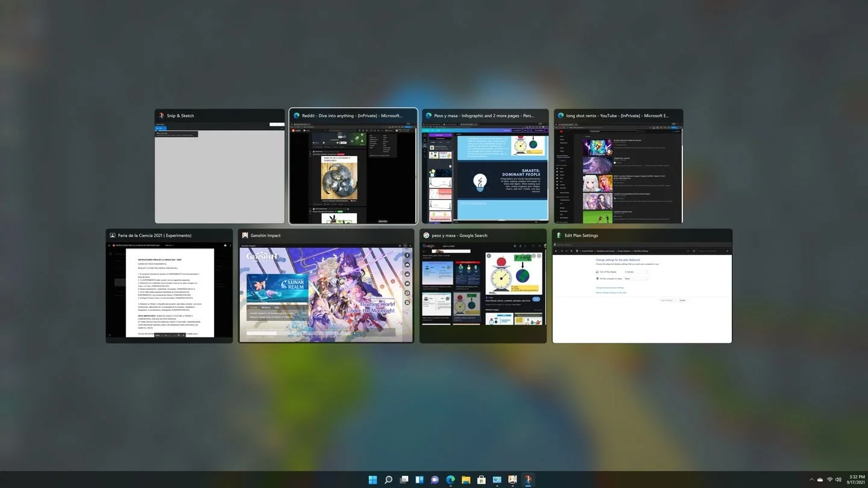Switch to Feria de la Ciencia 2021 window
868x488 pixels.
coord(169,286)
